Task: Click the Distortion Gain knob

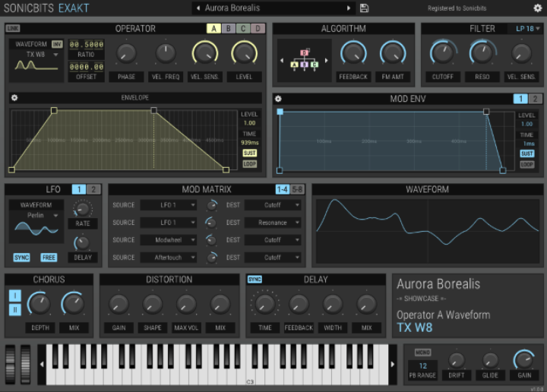Action: tap(119, 304)
